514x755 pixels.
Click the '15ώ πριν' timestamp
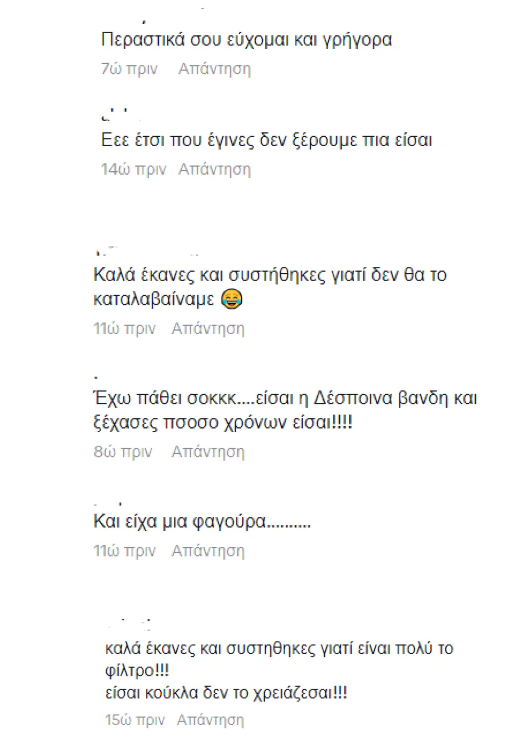click(x=135, y=720)
